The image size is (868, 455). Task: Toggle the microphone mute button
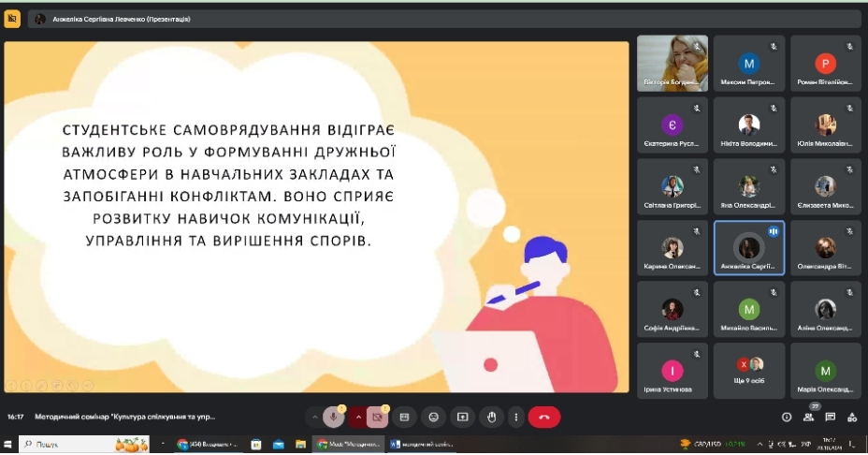(x=333, y=417)
